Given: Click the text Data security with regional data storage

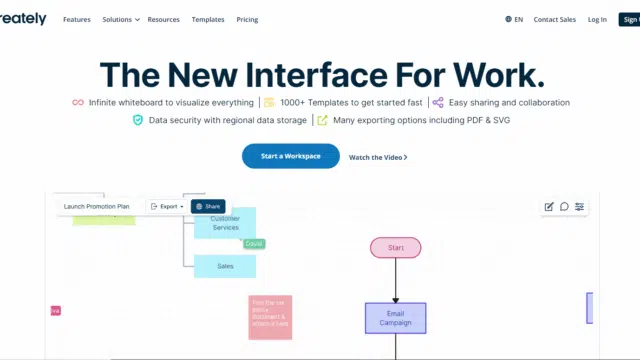Looking at the screenshot, I should 227,120.
